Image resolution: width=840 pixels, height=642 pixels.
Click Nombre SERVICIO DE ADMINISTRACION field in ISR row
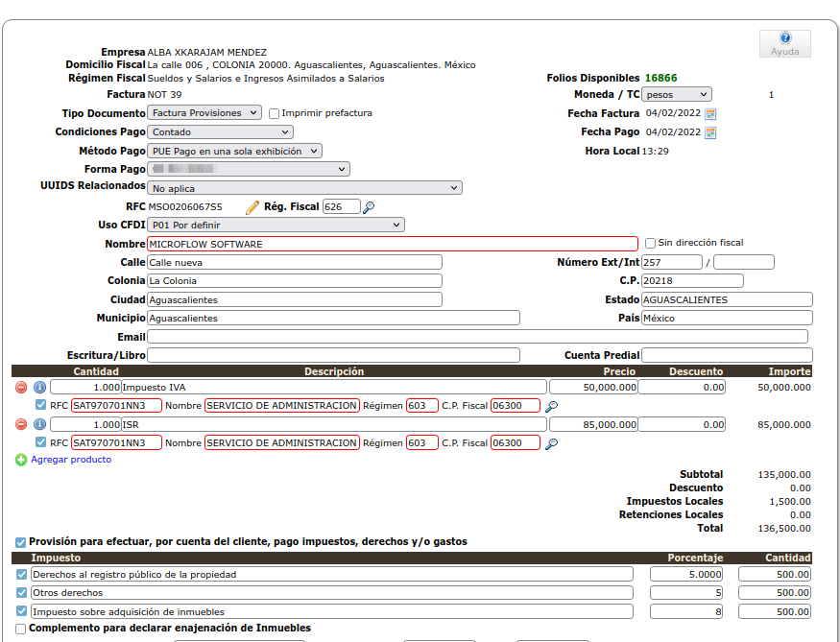282,442
